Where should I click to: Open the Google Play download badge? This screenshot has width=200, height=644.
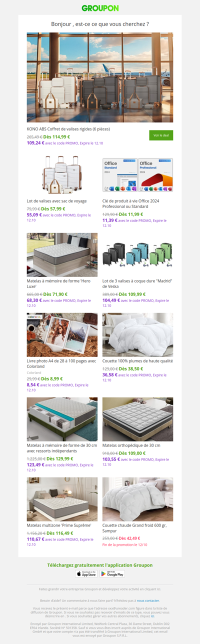pyautogui.click(x=112, y=574)
